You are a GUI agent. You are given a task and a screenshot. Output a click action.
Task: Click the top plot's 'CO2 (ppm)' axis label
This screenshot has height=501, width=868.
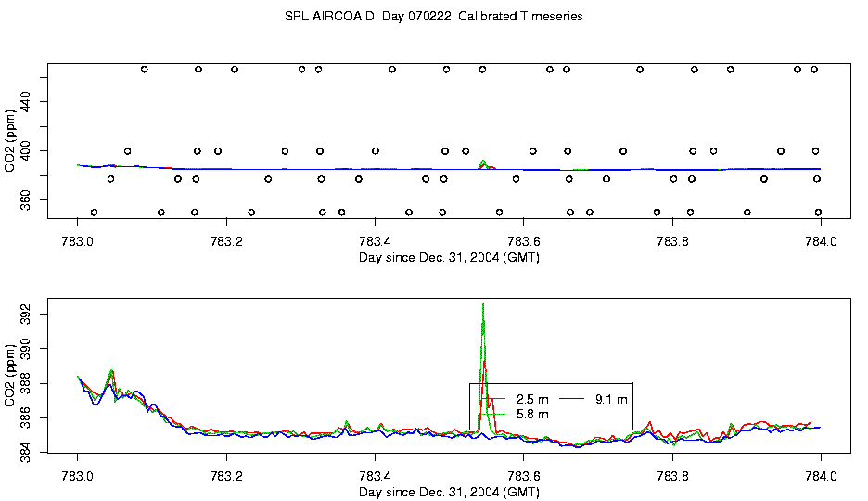pyautogui.click(x=10, y=141)
